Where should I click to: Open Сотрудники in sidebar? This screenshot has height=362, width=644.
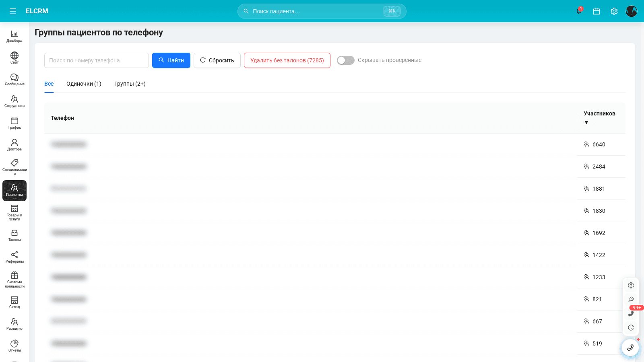[14, 101]
